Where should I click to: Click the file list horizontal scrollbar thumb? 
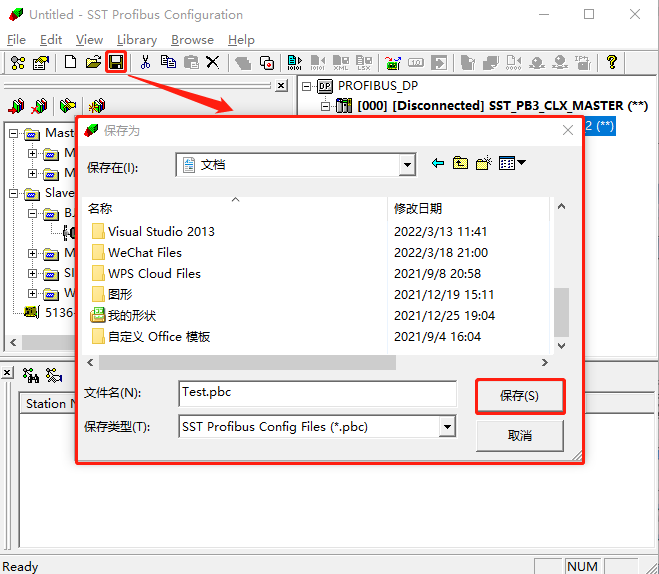[247, 363]
